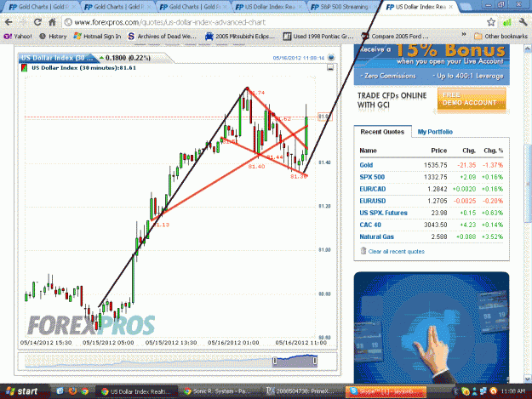Click scrollbar down arrow
This screenshot has height=399, width=532.
(x=528, y=379)
